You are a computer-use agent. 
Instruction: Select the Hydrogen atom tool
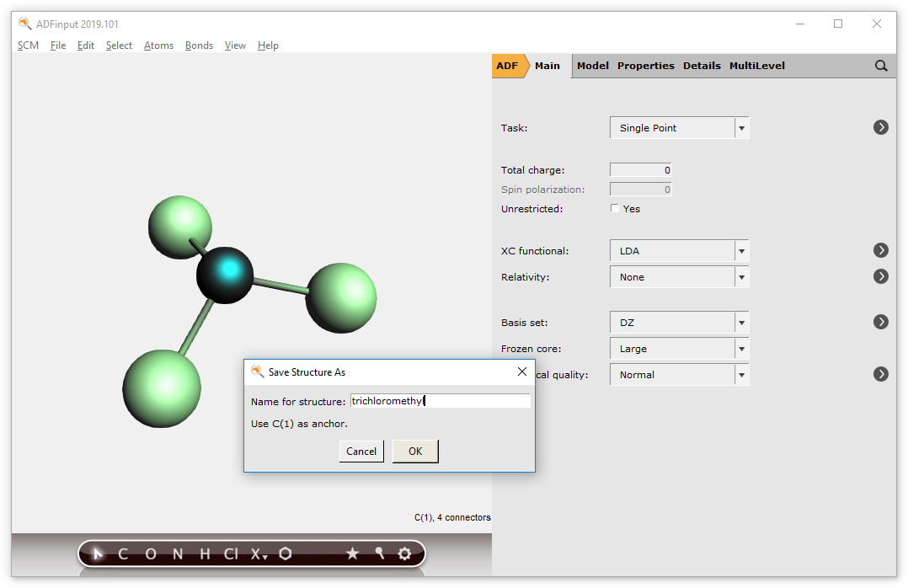coord(203,553)
